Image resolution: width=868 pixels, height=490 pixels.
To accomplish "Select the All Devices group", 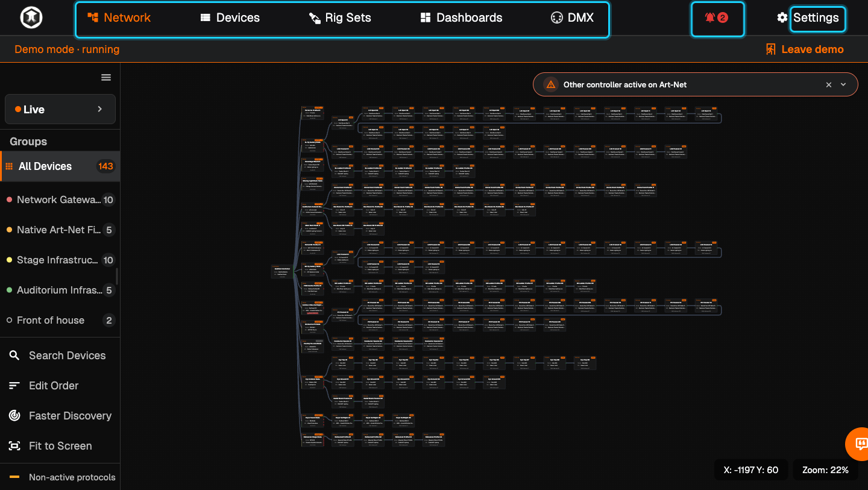I will (x=60, y=166).
